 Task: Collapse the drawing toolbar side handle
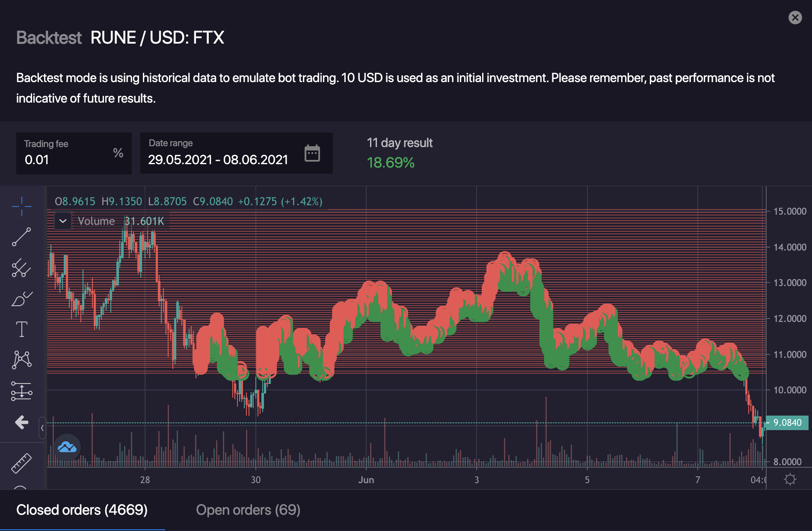(x=42, y=428)
